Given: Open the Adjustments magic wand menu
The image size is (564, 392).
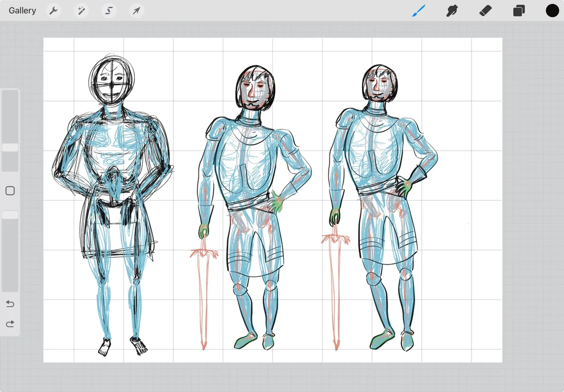Looking at the screenshot, I should pyautogui.click(x=81, y=10).
